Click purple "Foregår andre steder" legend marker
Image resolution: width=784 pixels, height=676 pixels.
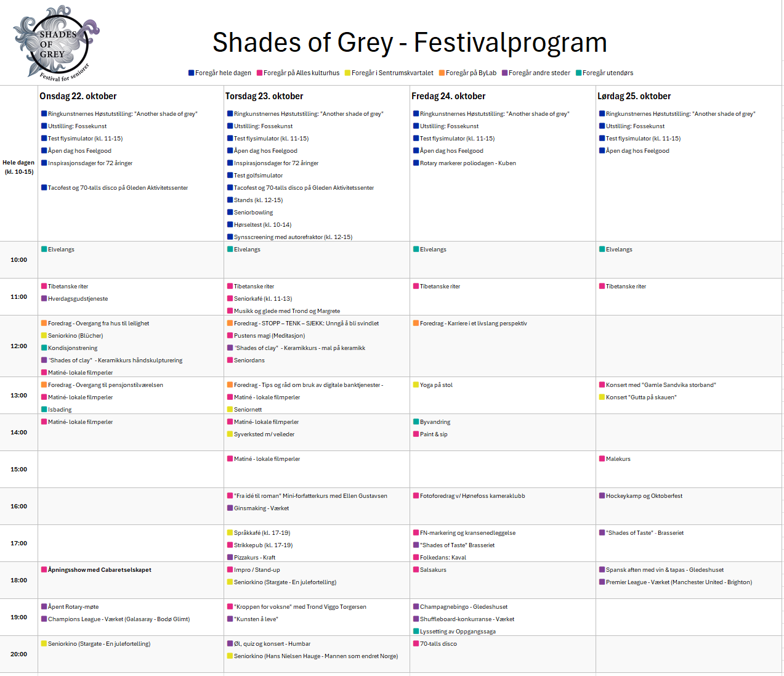click(504, 73)
